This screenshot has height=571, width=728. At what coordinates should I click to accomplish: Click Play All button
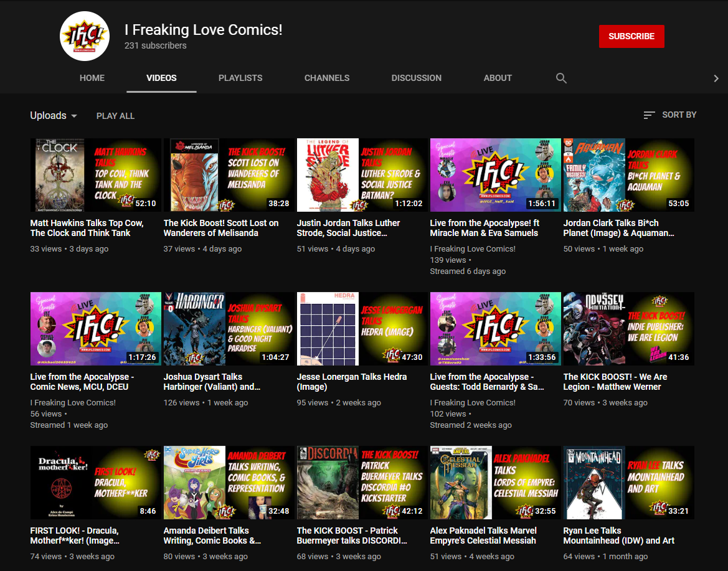115,116
